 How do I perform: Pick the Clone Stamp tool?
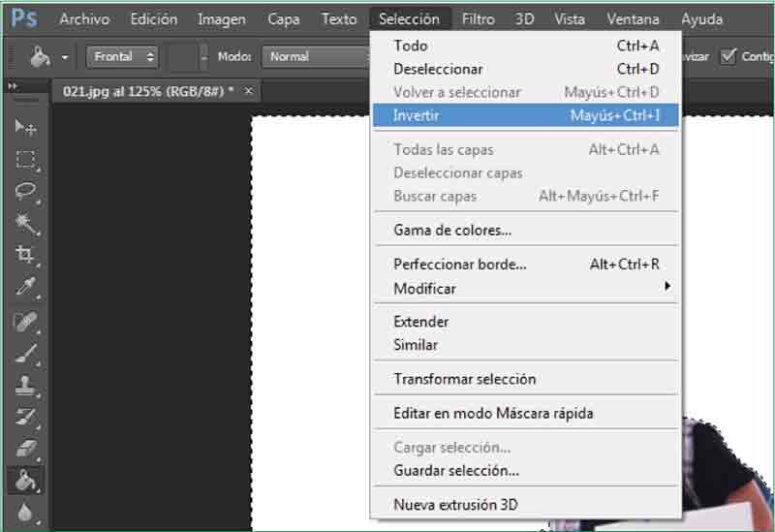[25, 385]
